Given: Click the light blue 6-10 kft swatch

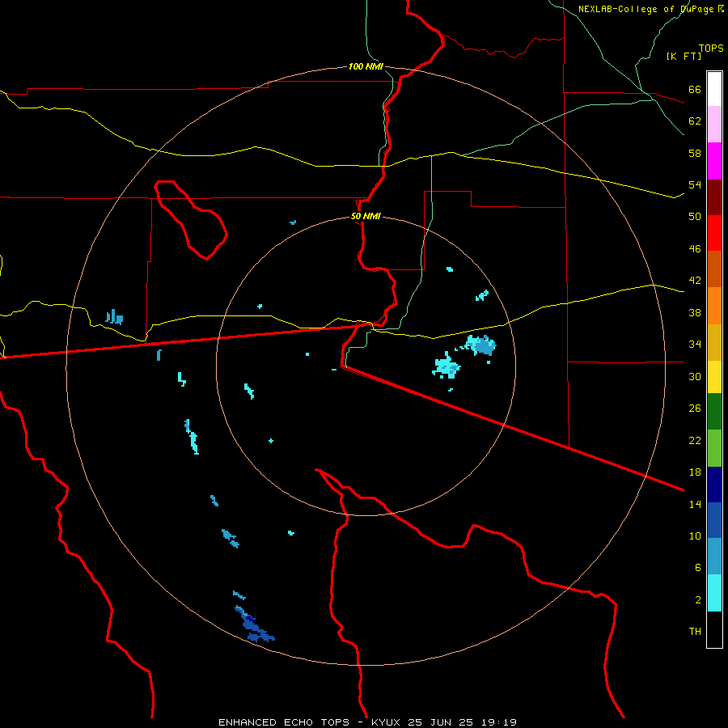Looking at the screenshot, I should tap(714, 557).
